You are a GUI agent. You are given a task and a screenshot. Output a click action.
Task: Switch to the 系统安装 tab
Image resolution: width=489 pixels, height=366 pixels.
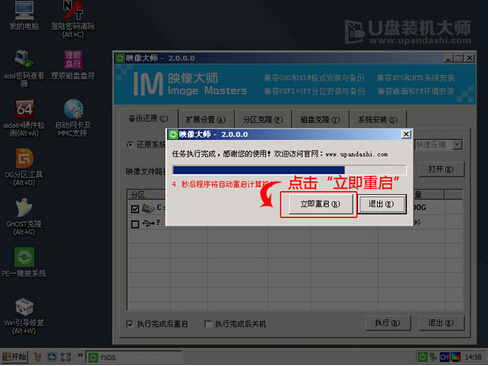378,119
